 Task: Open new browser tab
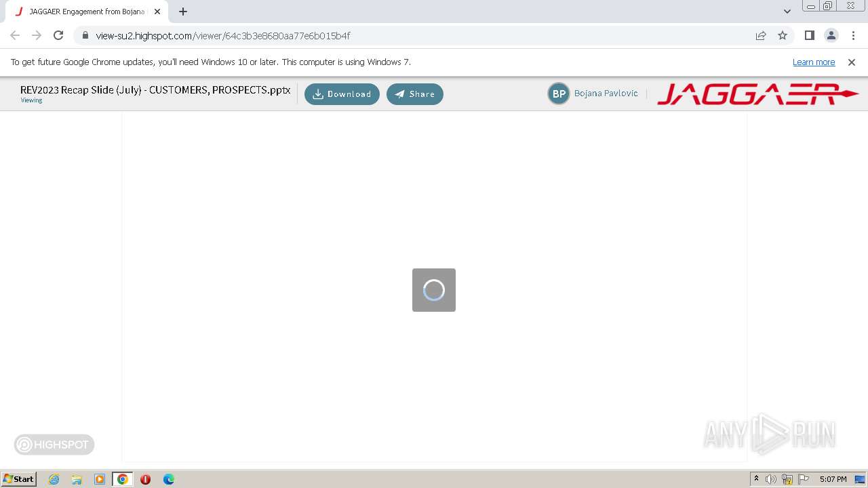[x=183, y=12]
